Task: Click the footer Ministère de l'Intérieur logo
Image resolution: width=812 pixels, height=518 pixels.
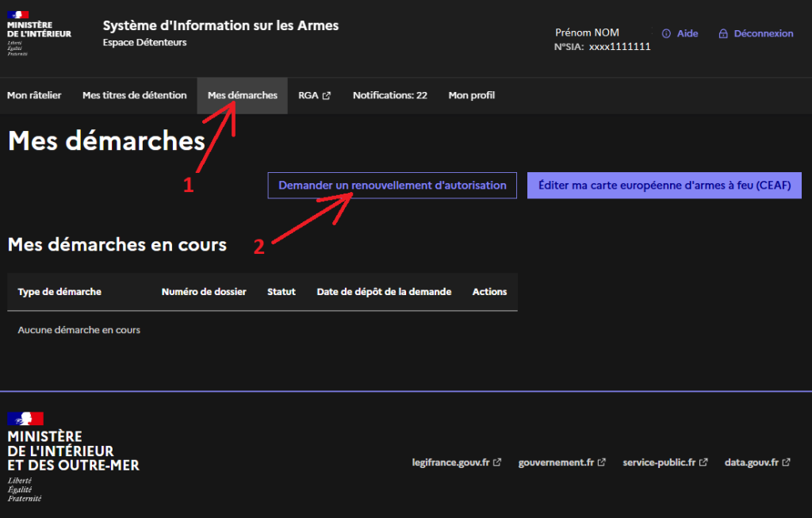Action: point(73,456)
